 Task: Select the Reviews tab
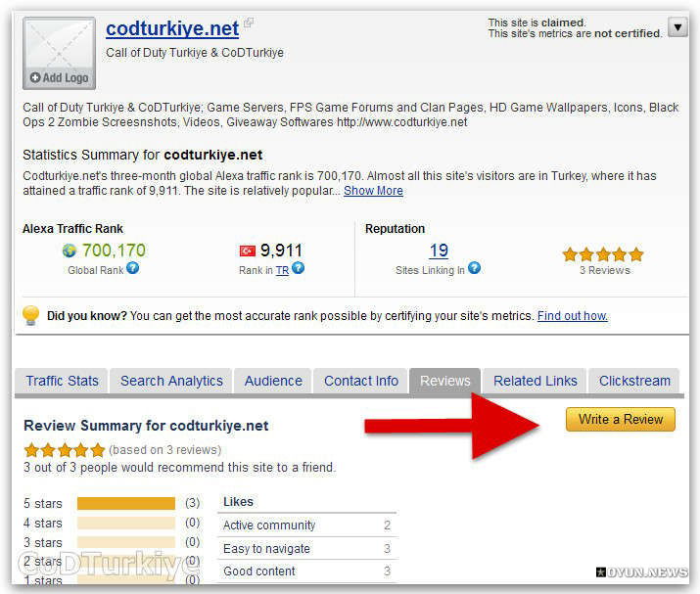(445, 381)
